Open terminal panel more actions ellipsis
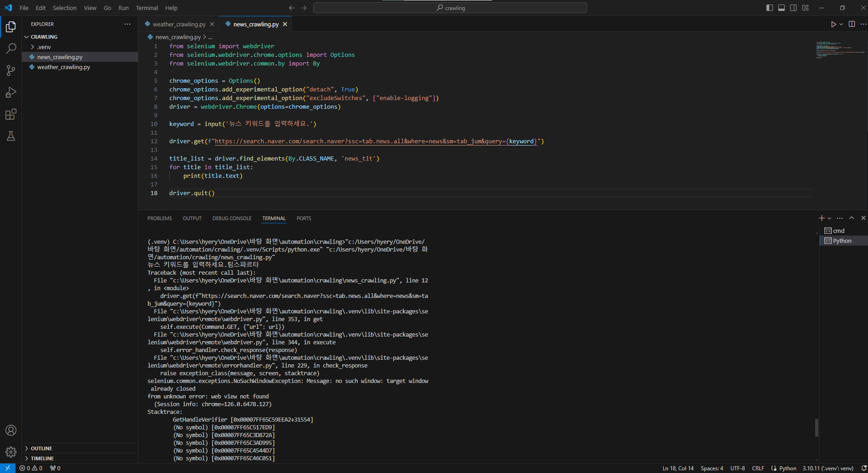This screenshot has height=473, width=868. 840,218
